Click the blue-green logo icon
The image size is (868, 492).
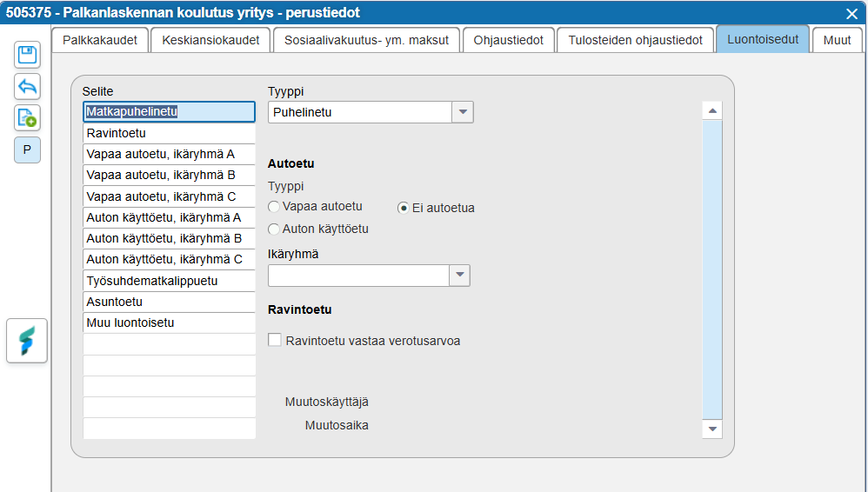pos(27,340)
